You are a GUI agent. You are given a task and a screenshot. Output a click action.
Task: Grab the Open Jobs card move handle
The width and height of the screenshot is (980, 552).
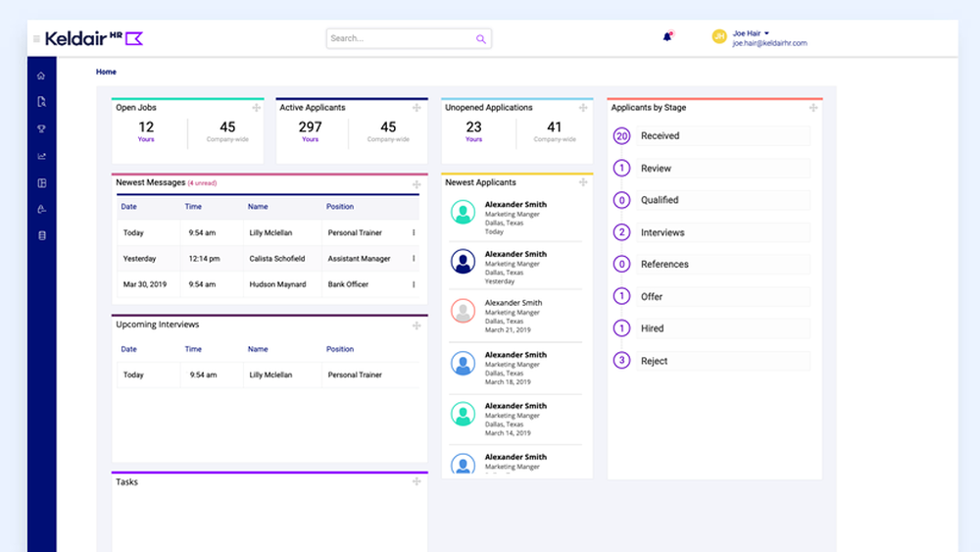pyautogui.click(x=256, y=108)
